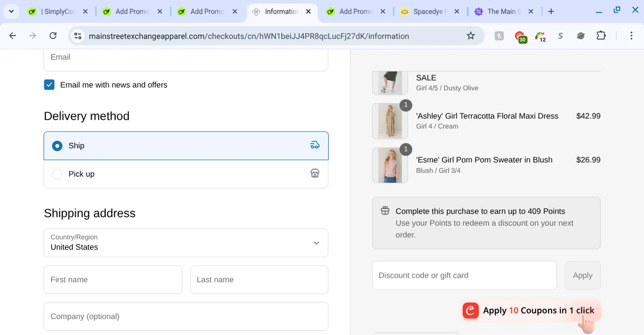Open Chrome three-dot menu

pyautogui.click(x=631, y=36)
